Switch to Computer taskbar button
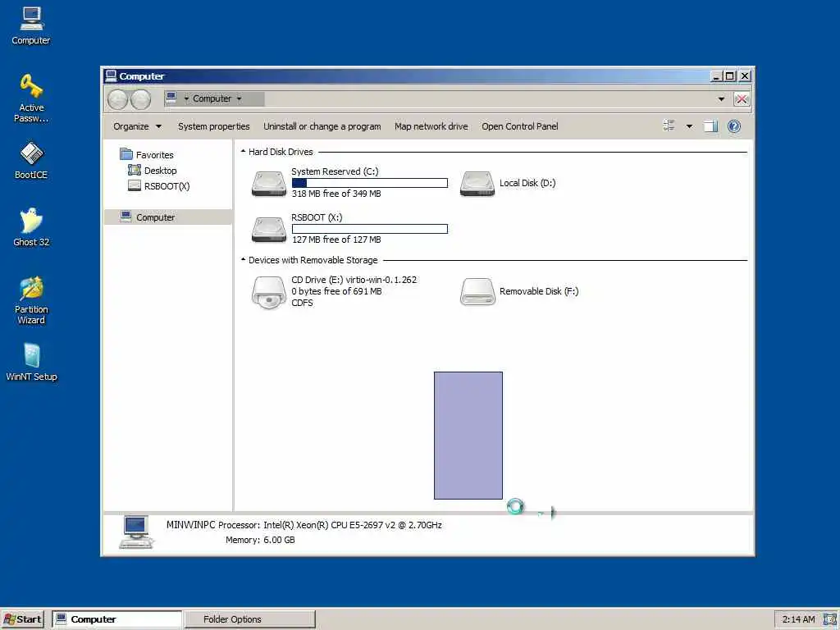The height and width of the screenshot is (630, 840). [x=116, y=619]
